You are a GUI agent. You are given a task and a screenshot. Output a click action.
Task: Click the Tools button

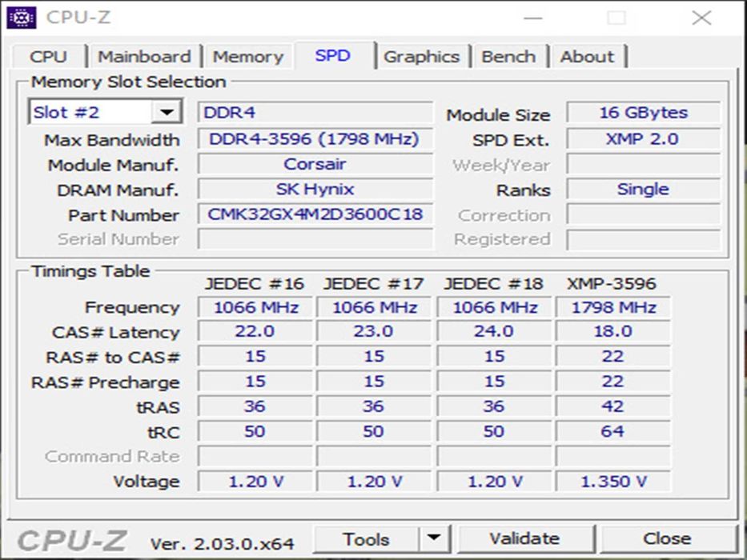[x=367, y=539]
